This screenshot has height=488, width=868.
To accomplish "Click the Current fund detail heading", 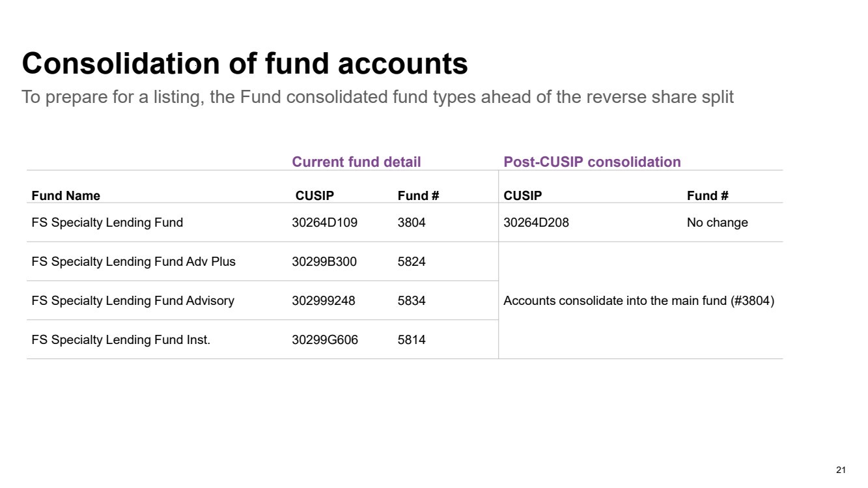I will pyautogui.click(x=356, y=162).
